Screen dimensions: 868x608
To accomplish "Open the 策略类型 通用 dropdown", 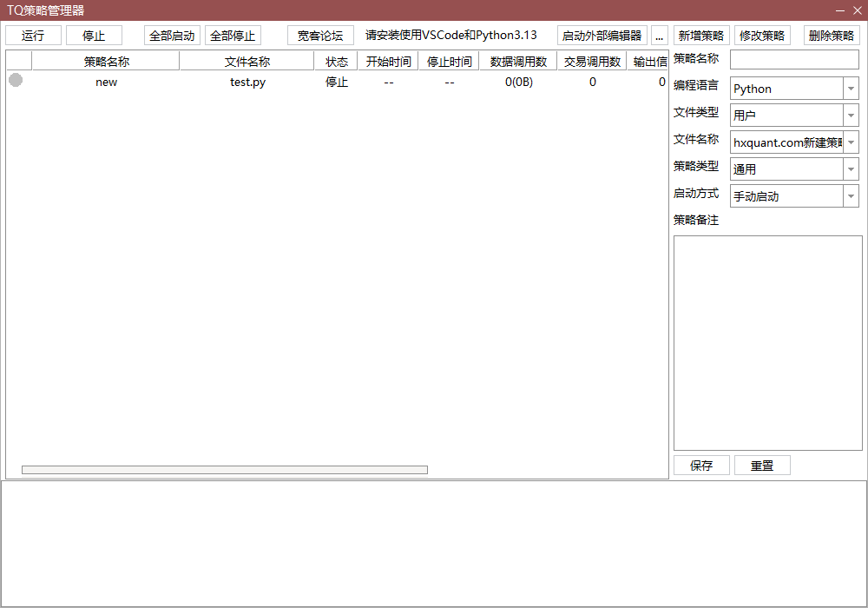I will tap(851, 169).
